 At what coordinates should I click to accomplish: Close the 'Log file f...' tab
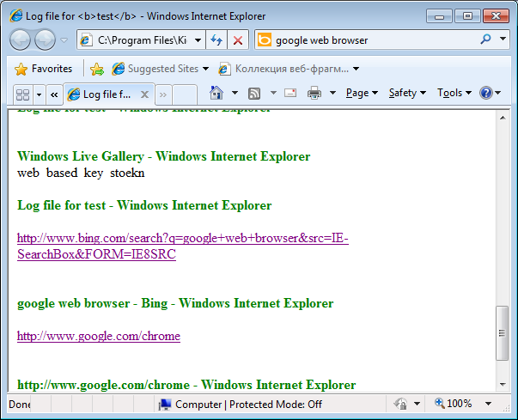point(144,94)
